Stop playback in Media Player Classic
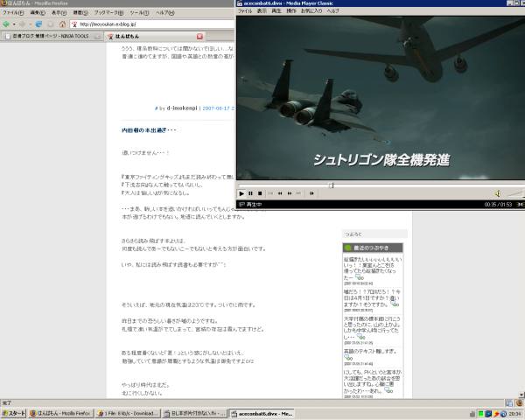The width and height of the screenshot is (525, 420). (x=260, y=193)
